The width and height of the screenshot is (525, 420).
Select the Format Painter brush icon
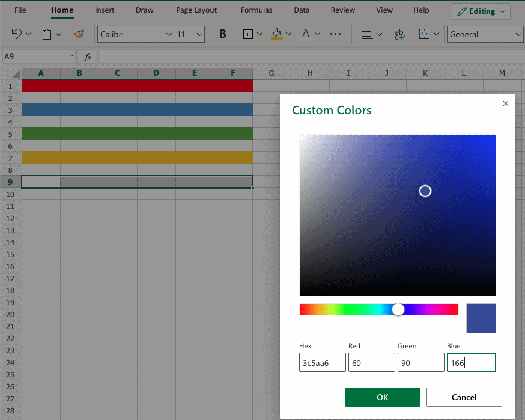pos(79,34)
